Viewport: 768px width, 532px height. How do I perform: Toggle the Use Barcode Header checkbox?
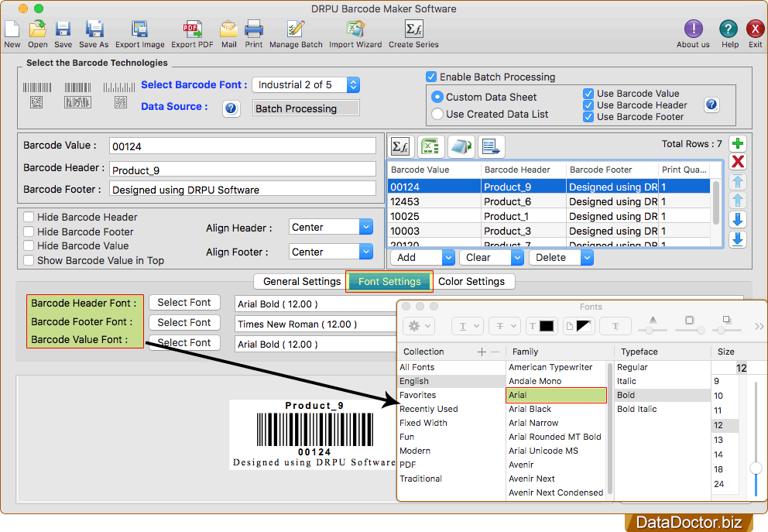click(x=588, y=105)
